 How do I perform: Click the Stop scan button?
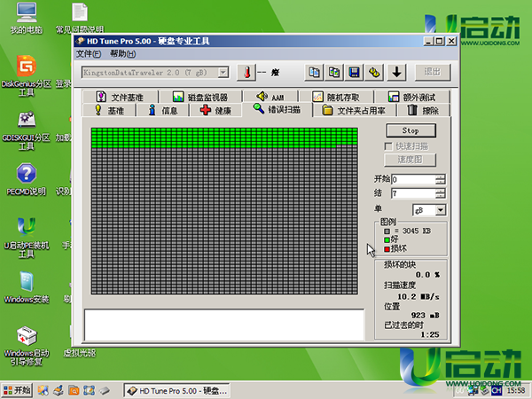[x=411, y=130]
